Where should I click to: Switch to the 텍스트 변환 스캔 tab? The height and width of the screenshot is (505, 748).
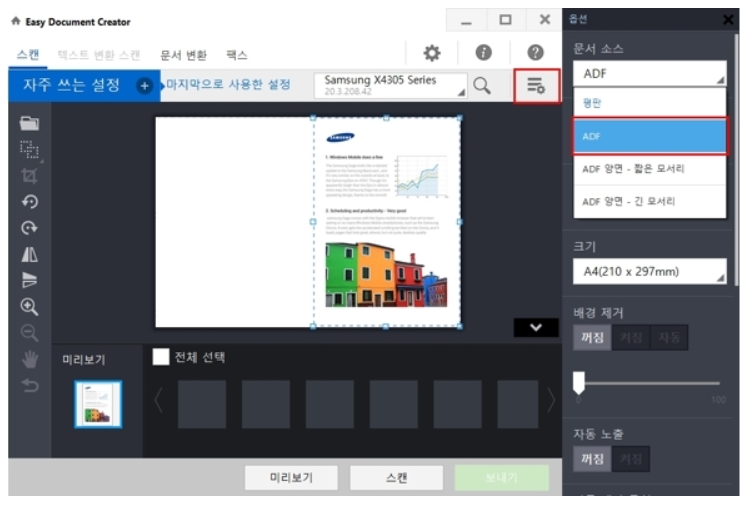(99, 55)
